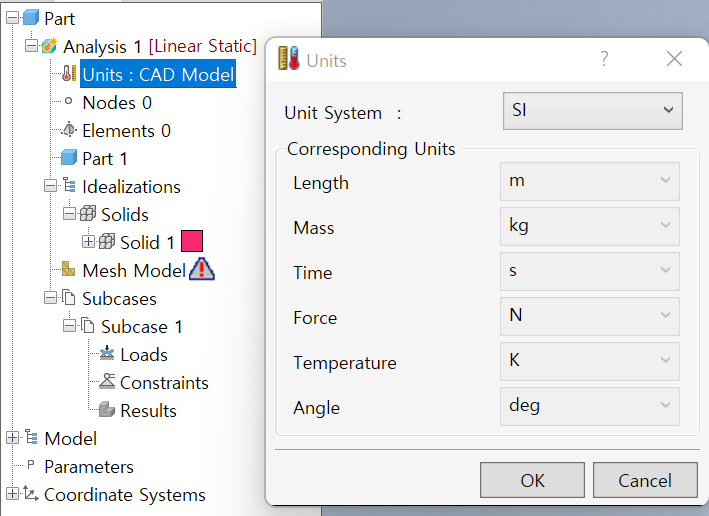Expand the Solid 1 tree node

88,242
